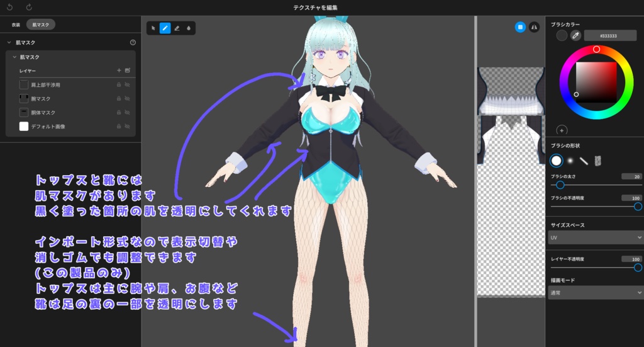
Task: Redo the last edit
Action: click(x=29, y=7)
